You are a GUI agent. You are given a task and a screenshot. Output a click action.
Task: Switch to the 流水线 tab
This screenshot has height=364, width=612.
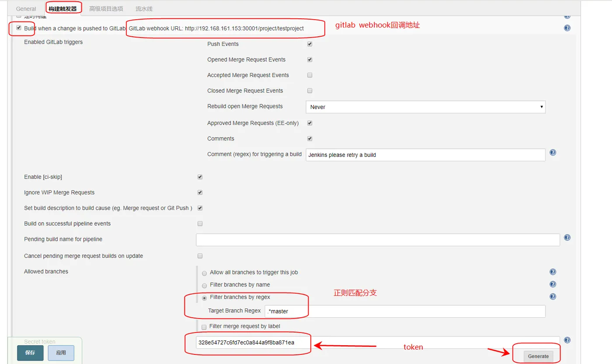(144, 9)
